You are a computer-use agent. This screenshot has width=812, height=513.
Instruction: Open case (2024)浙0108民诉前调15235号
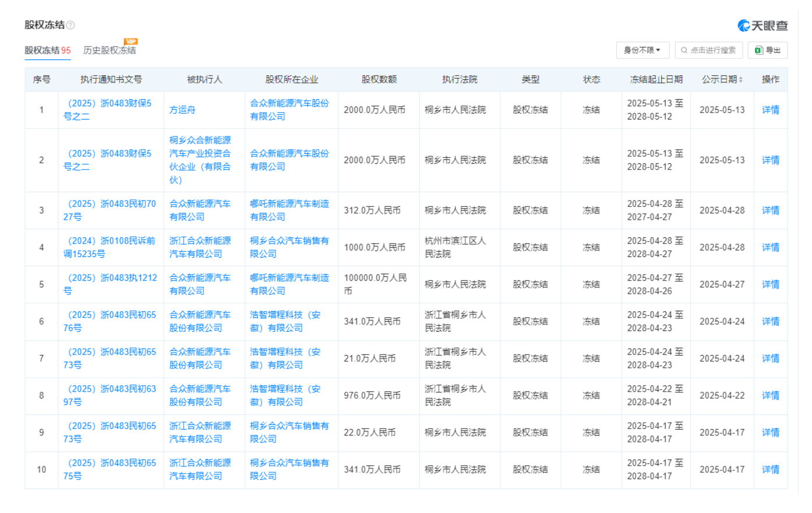point(109,247)
